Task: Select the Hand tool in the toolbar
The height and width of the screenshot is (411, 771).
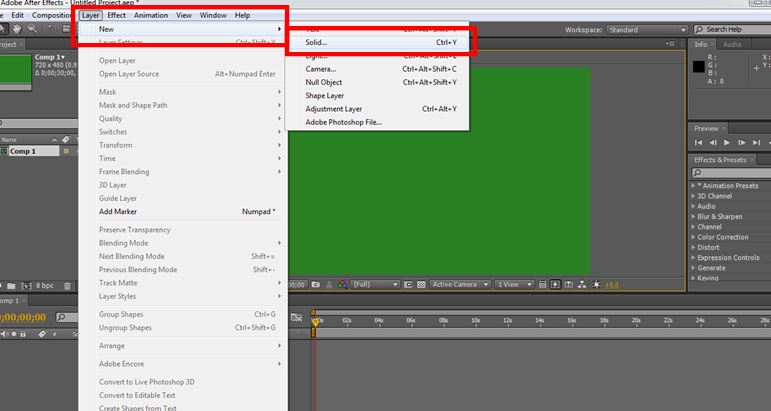Action: (17, 29)
